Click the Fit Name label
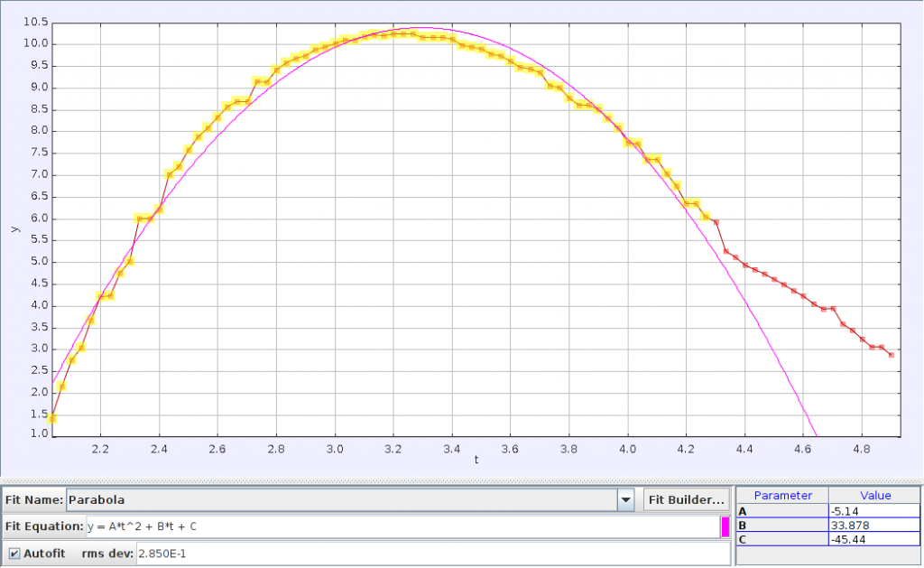 click(x=33, y=500)
